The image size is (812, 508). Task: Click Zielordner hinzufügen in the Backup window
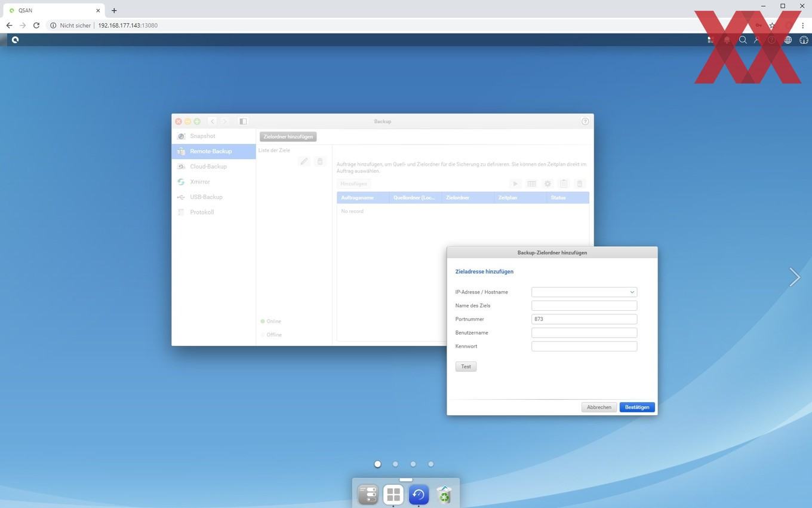tap(288, 137)
